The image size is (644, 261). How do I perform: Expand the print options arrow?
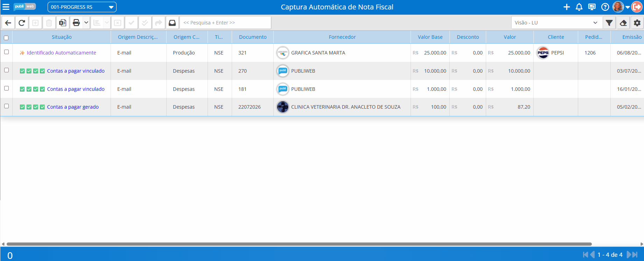tap(86, 23)
